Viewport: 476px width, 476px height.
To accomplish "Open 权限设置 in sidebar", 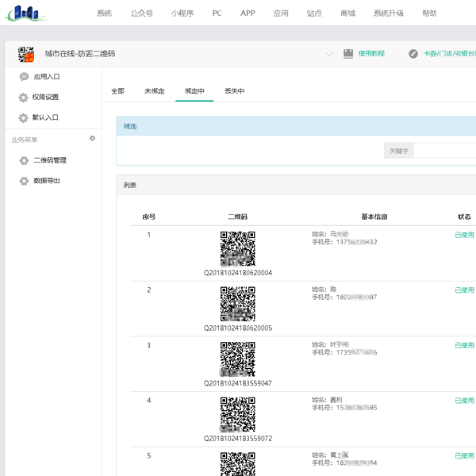I will point(45,97).
